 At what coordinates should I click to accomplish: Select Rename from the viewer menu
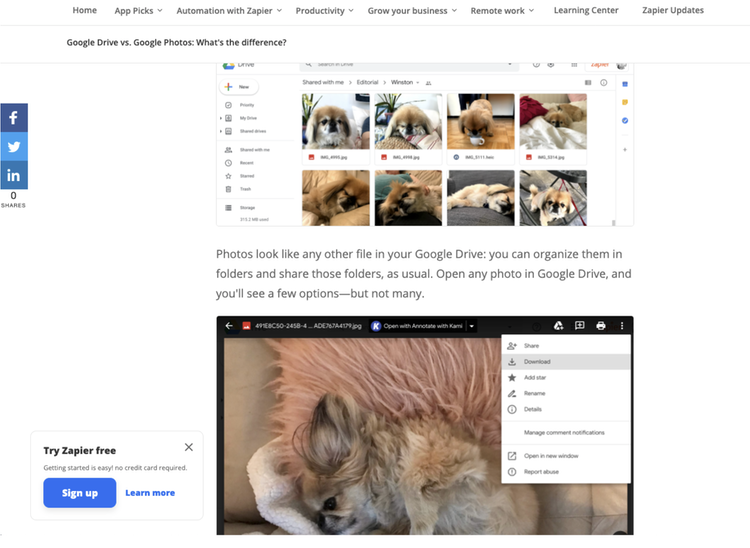[566, 393]
